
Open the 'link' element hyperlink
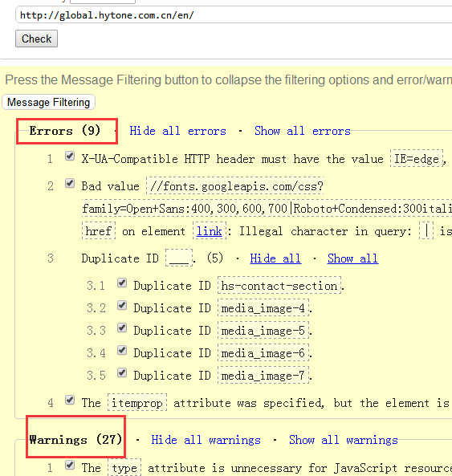210,231
